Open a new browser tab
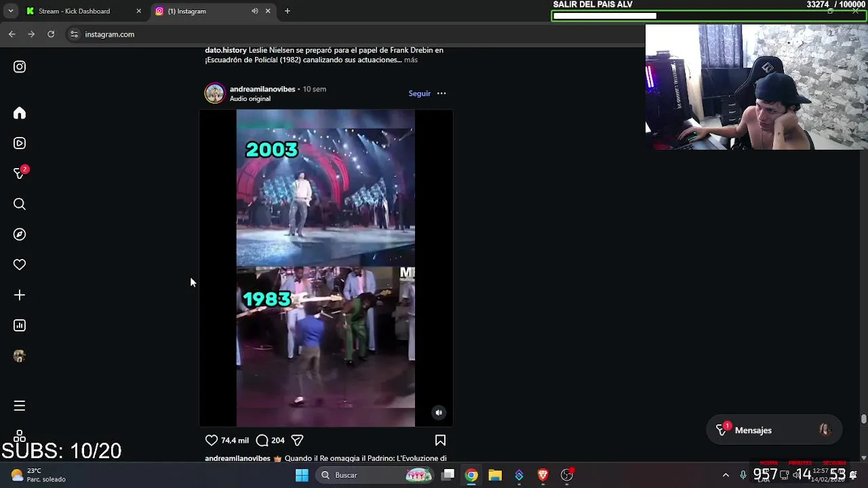The image size is (868, 488). [x=288, y=11]
